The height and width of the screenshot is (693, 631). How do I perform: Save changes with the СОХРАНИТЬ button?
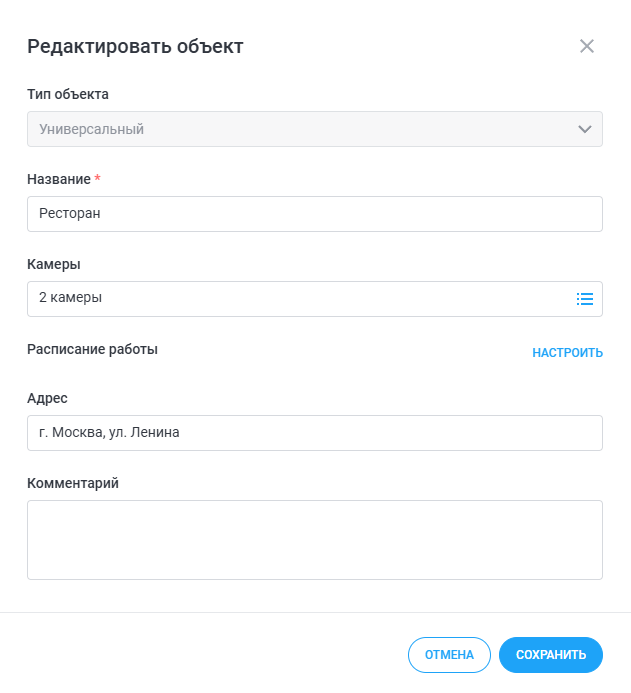[x=550, y=655]
